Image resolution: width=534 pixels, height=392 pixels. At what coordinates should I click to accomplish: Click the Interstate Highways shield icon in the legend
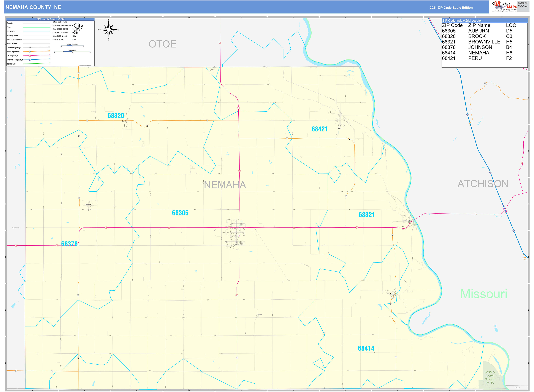(x=30, y=60)
